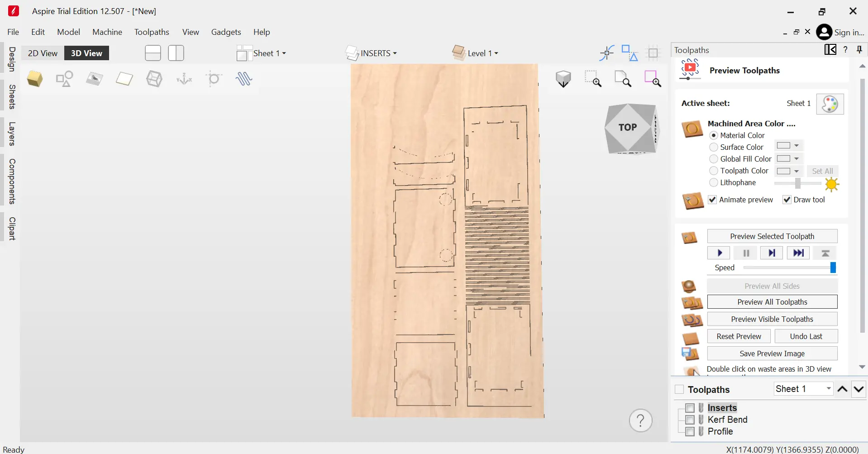Click the shapes draw mode icon
The image size is (868, 454).
[x=64, y=79]
